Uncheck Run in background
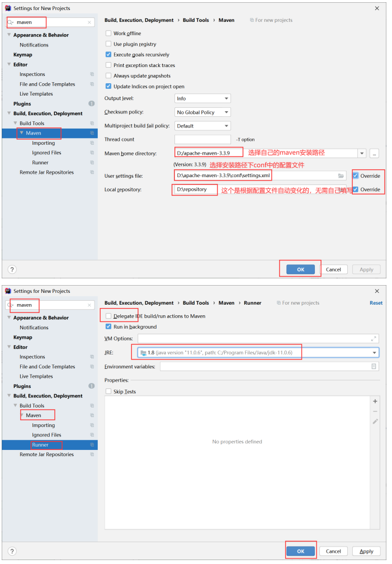Viewport: 392px width, 564px height. point(108,326)
